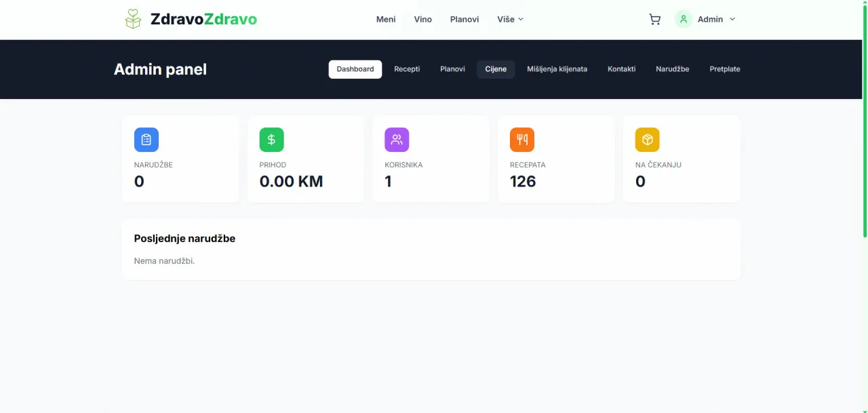Click the NA ČEKANJU card label
Screen dimensions: 868x413
tap(658, 165)
